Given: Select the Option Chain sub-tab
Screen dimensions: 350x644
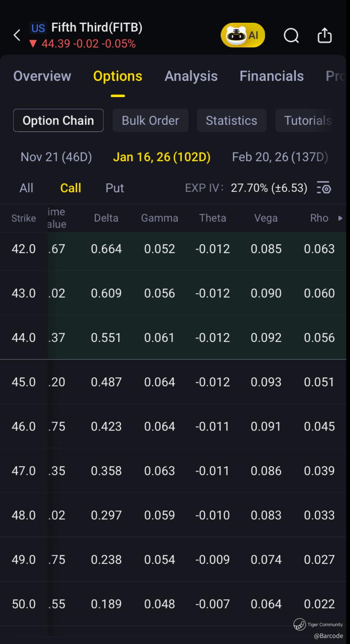Looking at the screenshot, I should (58, 120).
